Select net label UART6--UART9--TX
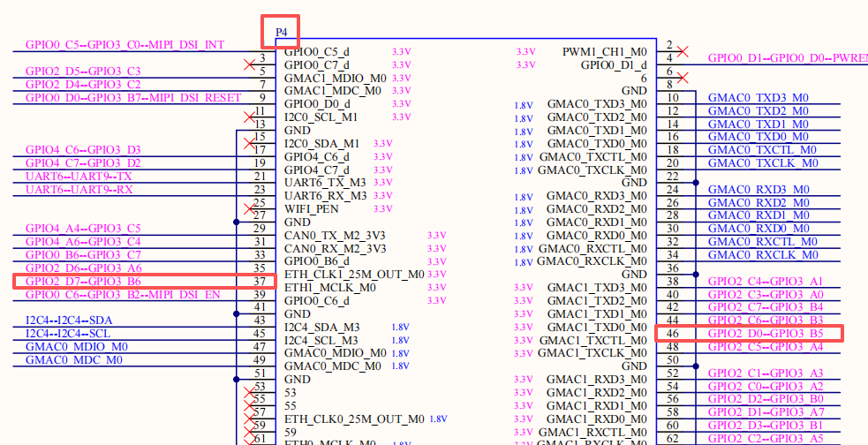The height and width of the screenshot is (445, 868). tap(79, 176)
